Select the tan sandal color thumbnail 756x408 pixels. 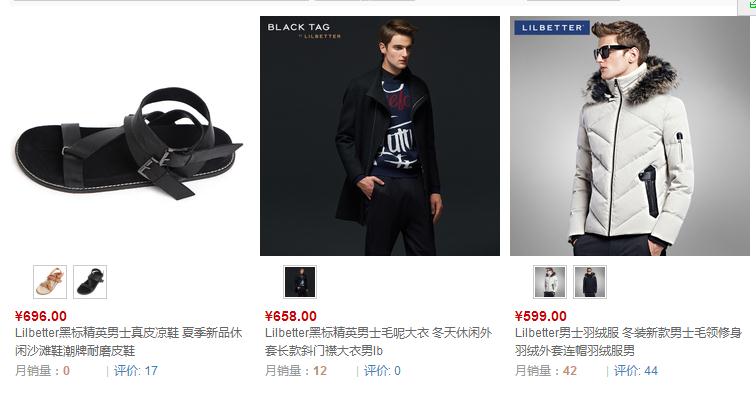(x=50, y=282)
